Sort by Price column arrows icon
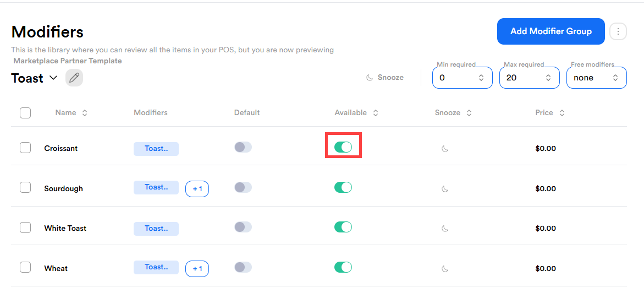Viewport: 644px width, 298px height. coord(562,113)
